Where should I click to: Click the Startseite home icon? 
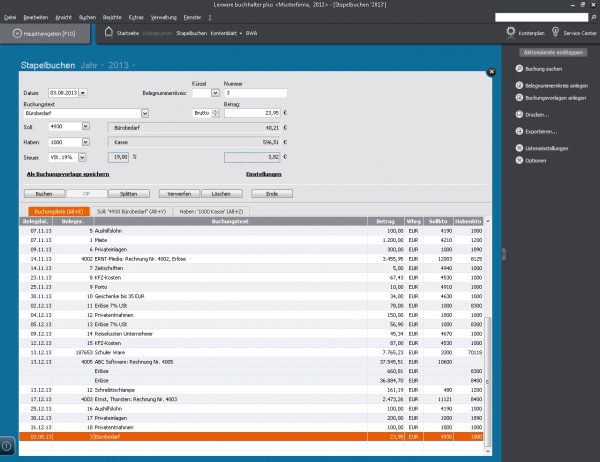109,32
